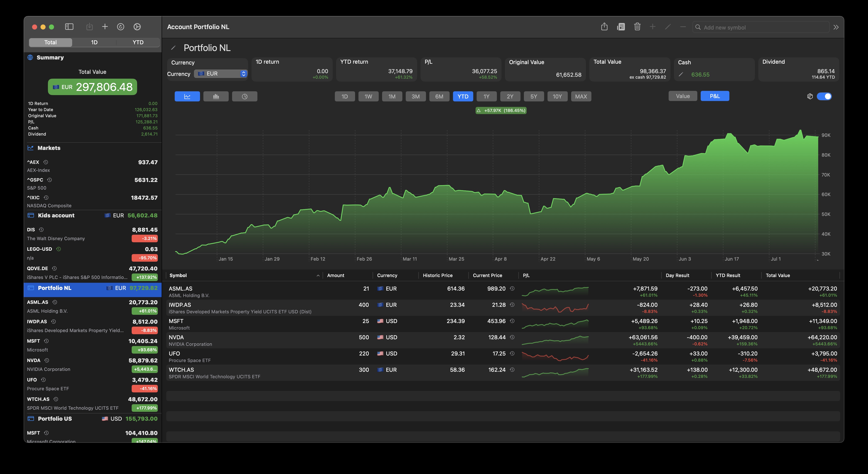The width and height of the screenshot is (868, 474).
Task: Open the settings gear icon
Action: (137, 27)
